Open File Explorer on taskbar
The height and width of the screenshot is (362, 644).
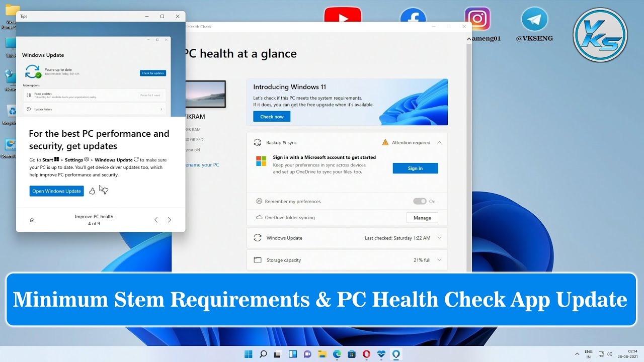pyautogui.click(x=323, y=354)
